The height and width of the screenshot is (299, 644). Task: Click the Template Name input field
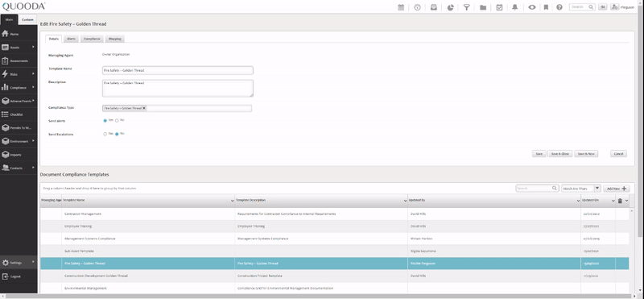[x=177, y=70]
